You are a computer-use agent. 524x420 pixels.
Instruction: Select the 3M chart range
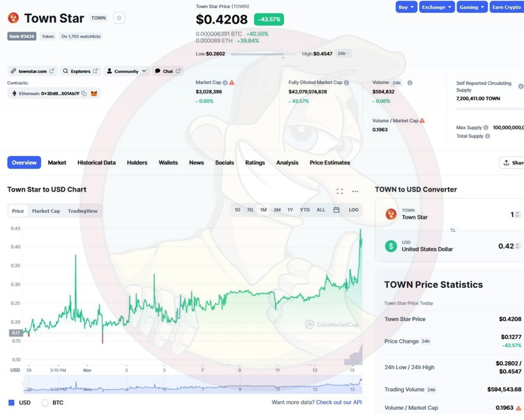(277, 210)
